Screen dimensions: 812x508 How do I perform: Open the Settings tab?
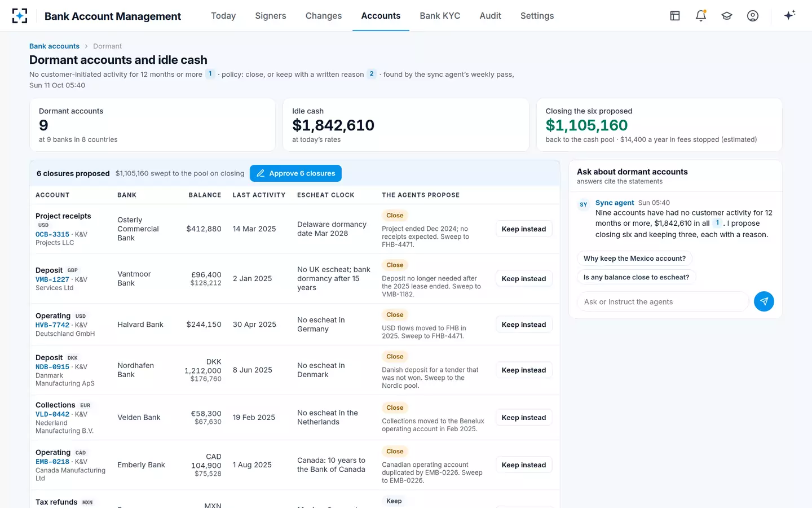click(537, 16)
